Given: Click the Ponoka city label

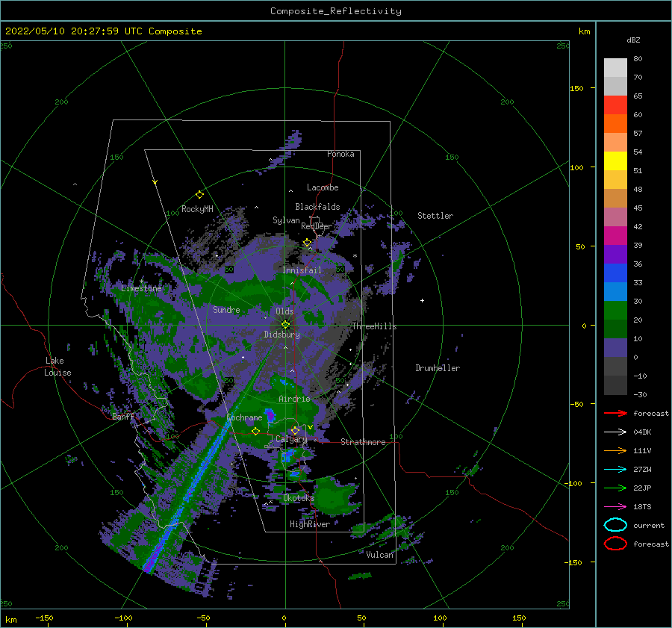Looking at the screenshot, I should (x=340, y=154).
